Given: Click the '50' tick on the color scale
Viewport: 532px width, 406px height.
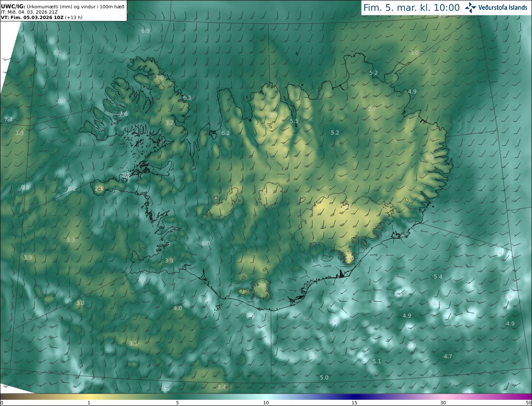Looking at the screenshot, I should tap(529, 403).
